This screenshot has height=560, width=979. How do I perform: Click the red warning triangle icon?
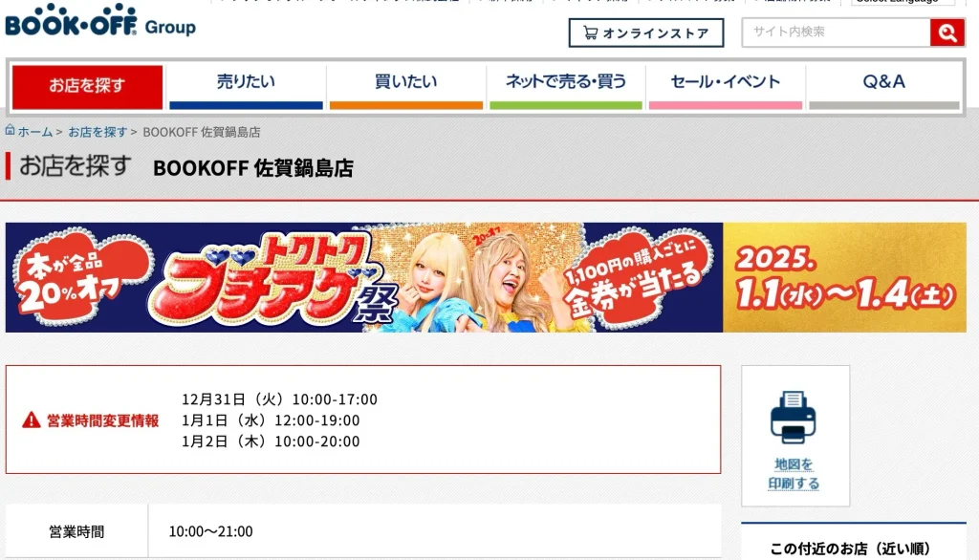tap(32, 420)
